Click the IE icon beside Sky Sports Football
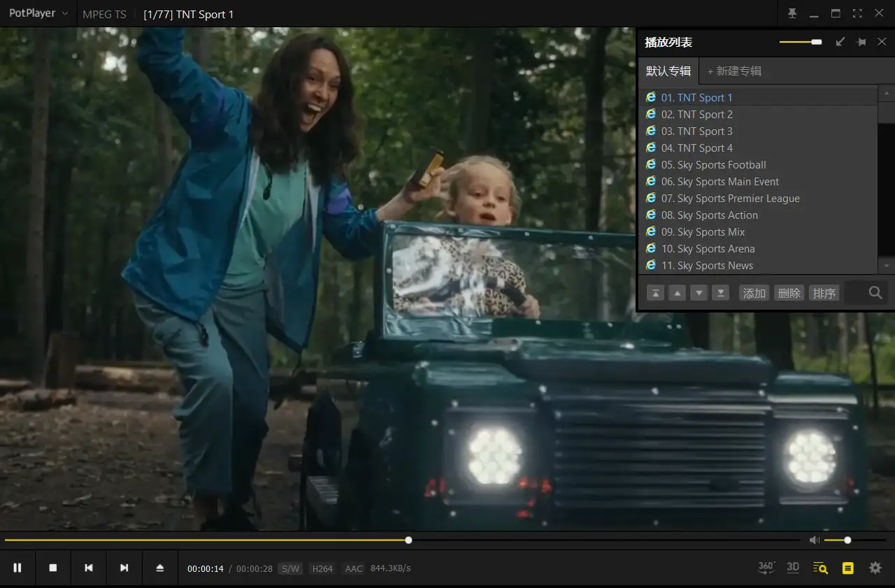Viewport: 895px width, 588px height. [651, 164]
